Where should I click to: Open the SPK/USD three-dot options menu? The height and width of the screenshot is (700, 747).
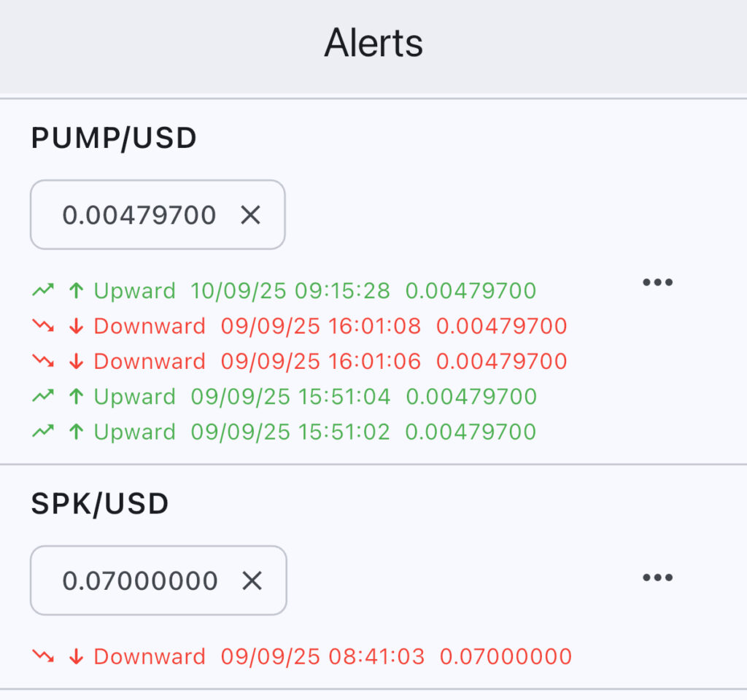pyautogui.click(x=657, y=578)
